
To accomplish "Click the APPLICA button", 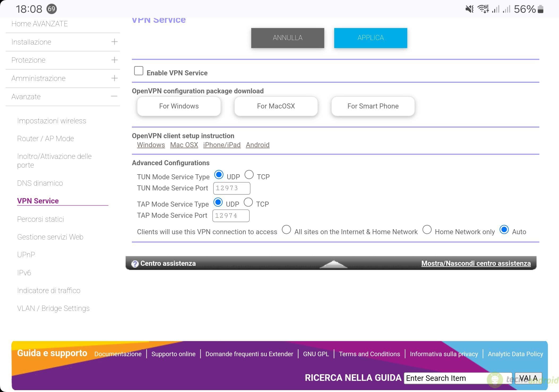I will tap(371, 38).
